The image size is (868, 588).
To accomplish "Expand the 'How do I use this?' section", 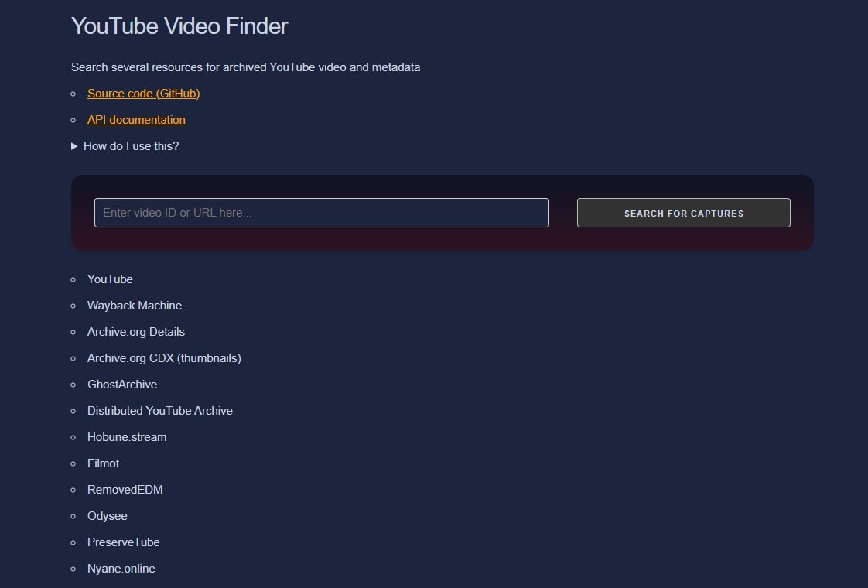I will point(125,146).
